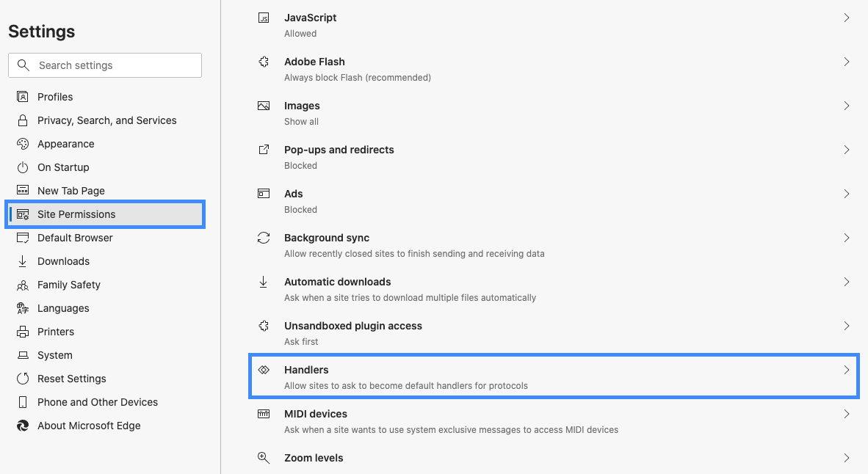
Task: Switch to Privacy, Search, and Services
Action: coord(106,120)
